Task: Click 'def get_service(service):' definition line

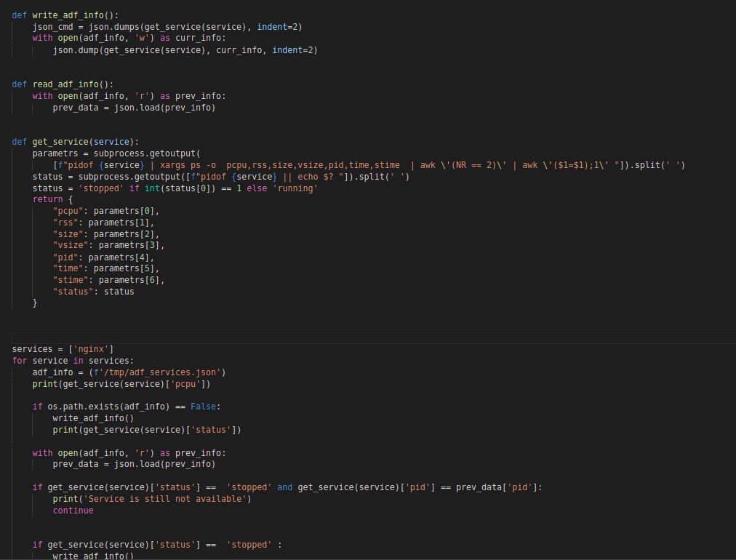Action: [75, 142]
